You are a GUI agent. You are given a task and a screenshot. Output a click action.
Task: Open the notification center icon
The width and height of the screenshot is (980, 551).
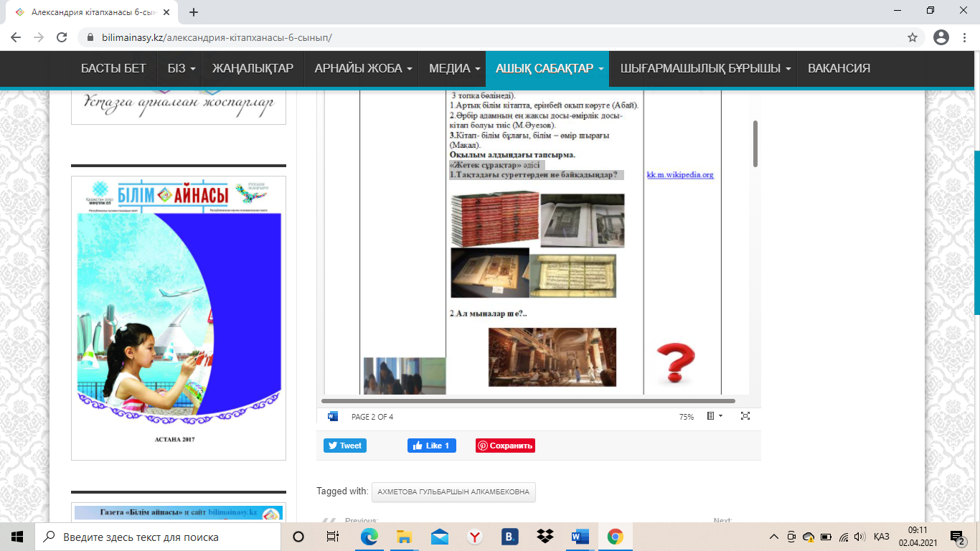point(957,537)
